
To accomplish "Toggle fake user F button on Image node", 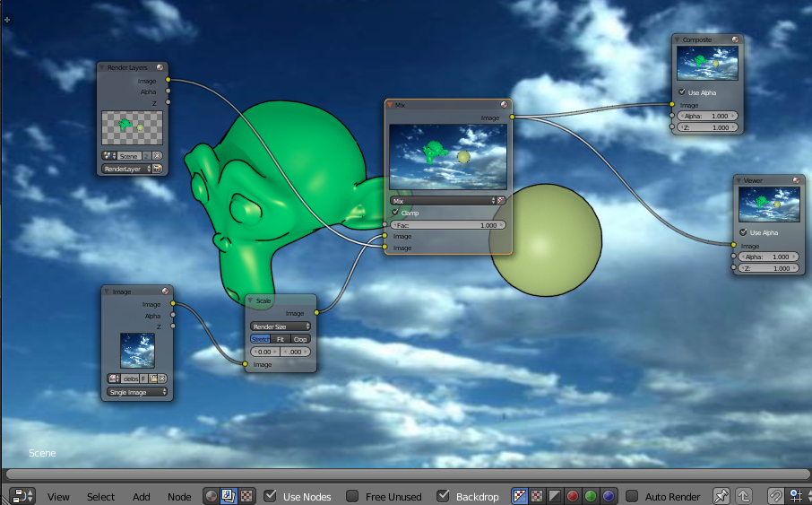I will click(143, 379).
